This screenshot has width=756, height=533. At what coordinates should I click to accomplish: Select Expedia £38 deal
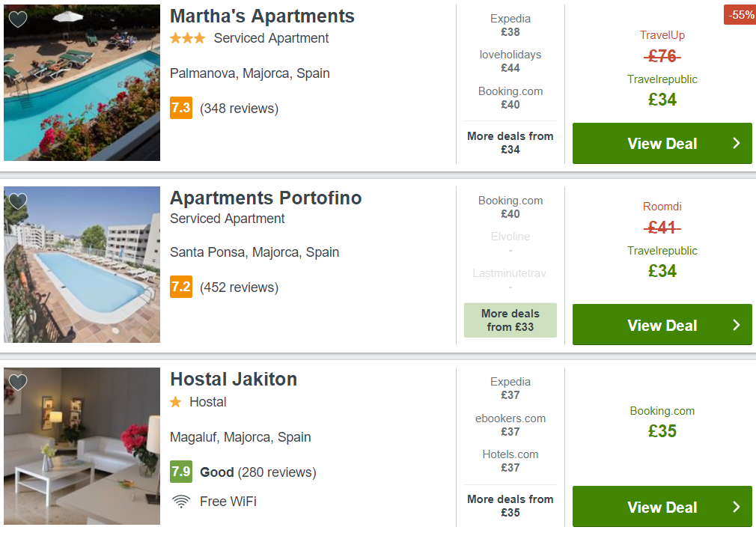(510, 25)
